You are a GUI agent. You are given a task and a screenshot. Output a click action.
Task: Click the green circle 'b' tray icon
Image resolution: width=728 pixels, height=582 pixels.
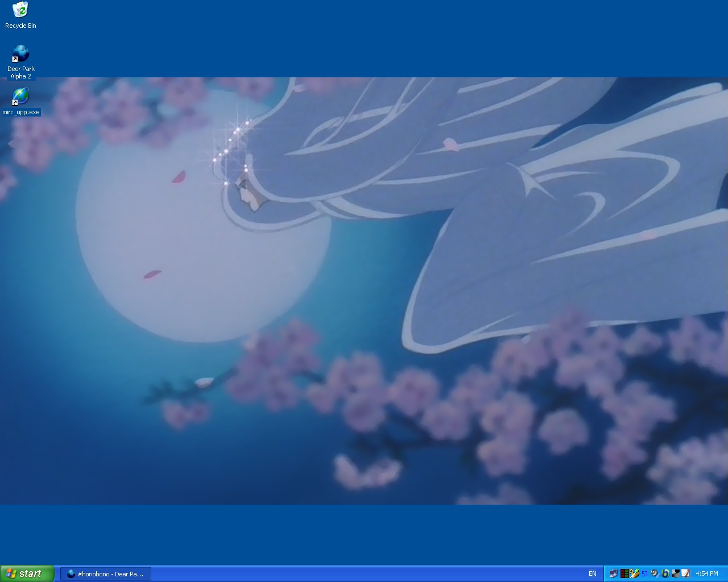665,573
